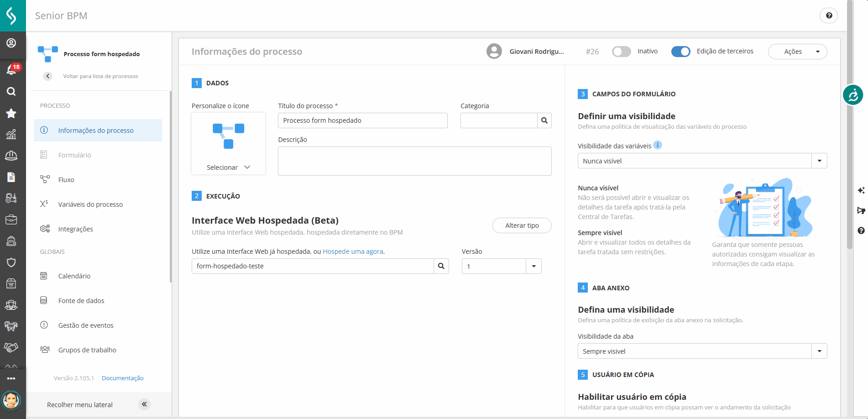Go to the Fluxo menu item

98,180
